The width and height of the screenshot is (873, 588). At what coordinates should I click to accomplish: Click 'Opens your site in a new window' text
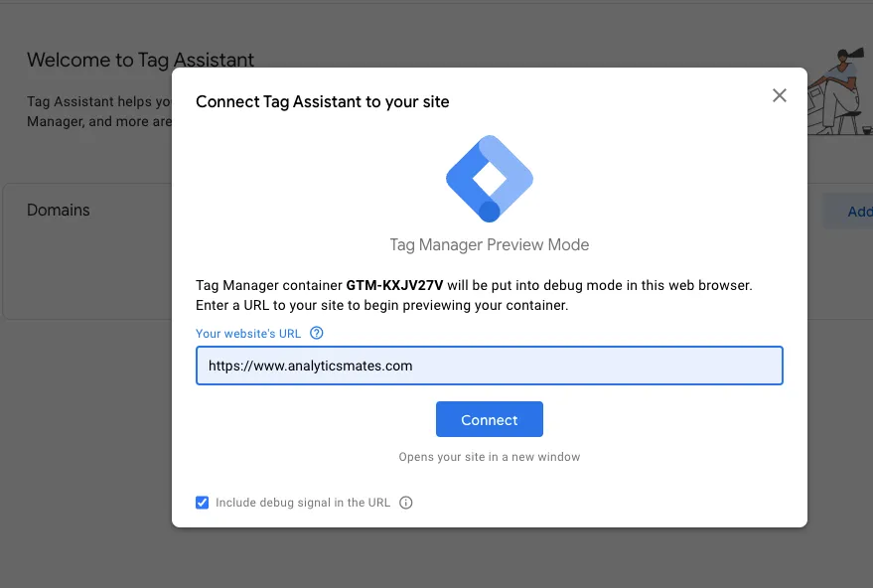(490, 457)
